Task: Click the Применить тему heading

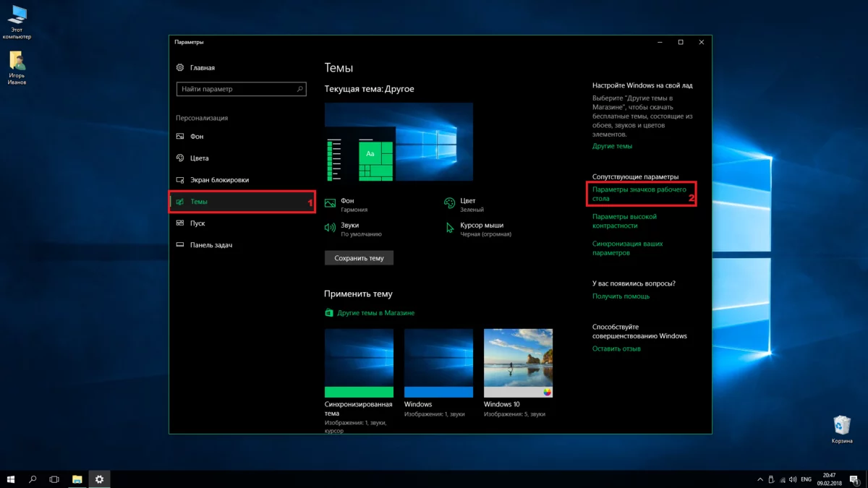Action: (359, 294)
